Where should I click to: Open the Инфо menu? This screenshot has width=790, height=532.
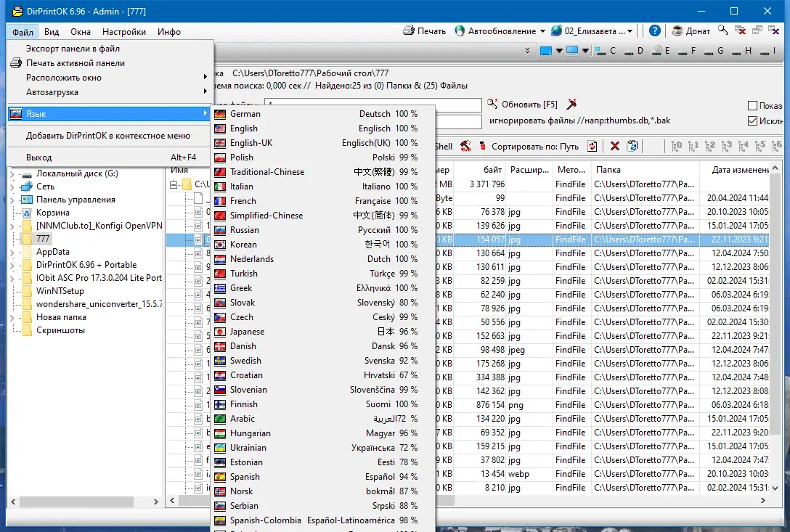(168, 32)
